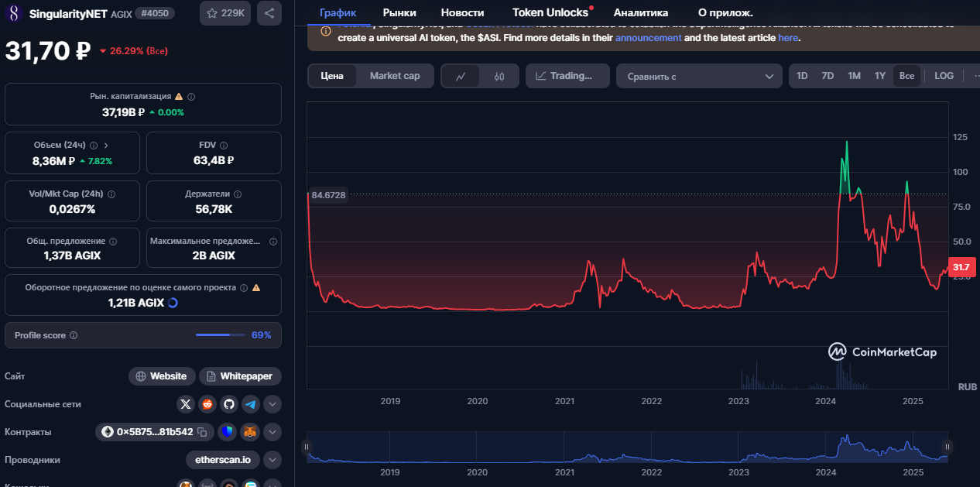Open info icon next to Держатели
Image resolution: width=980 pixels, height=487 pixels.
point(238,194)
